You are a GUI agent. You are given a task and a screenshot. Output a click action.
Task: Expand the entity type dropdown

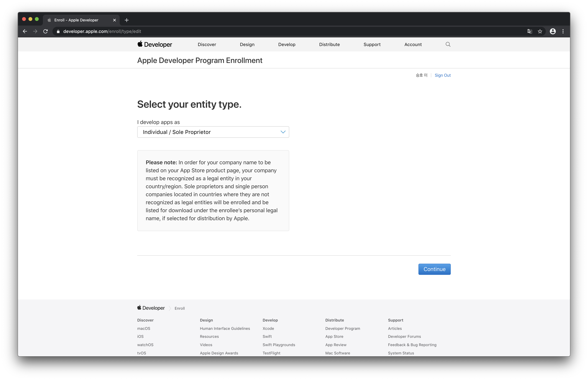(x=213, y=132)
